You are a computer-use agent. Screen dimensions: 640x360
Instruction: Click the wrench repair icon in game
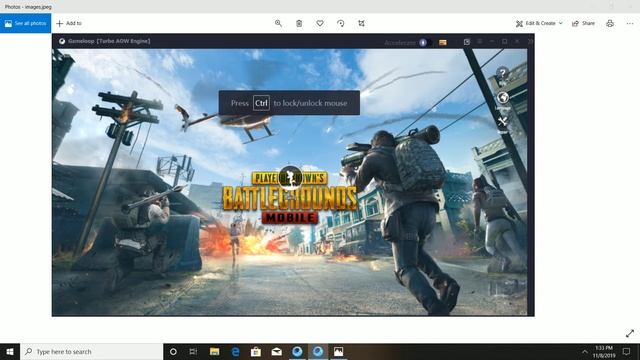pyautogui.click(x=502, y=122)
